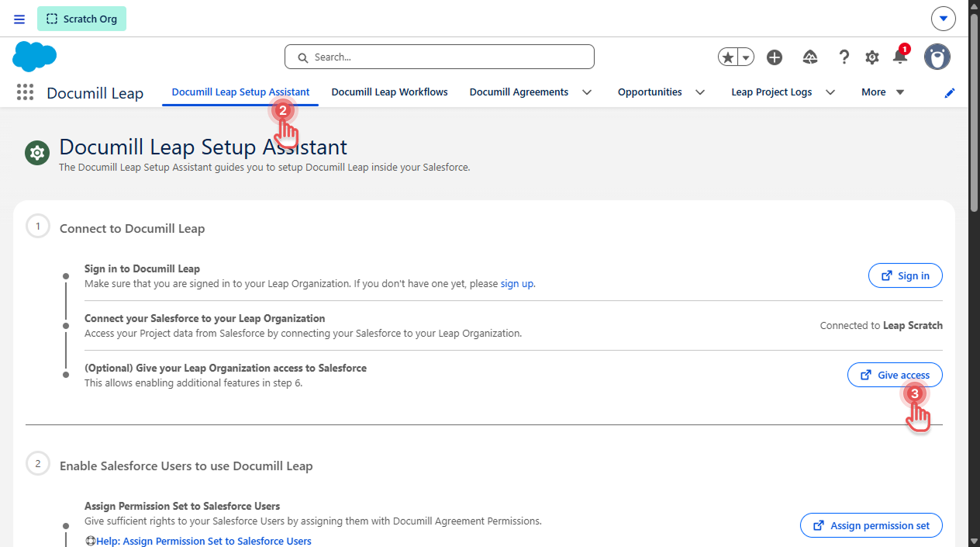The image size is (980, 547).
Task: Click the page vertical scrollbar thumb
Action: (974, 111)
